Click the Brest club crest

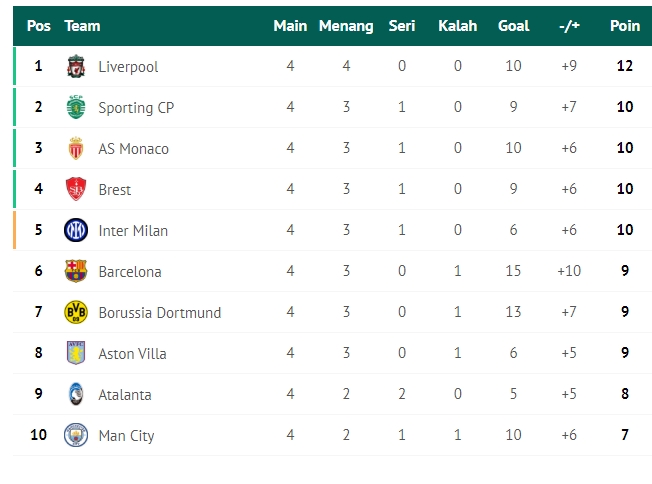point(76,189)
